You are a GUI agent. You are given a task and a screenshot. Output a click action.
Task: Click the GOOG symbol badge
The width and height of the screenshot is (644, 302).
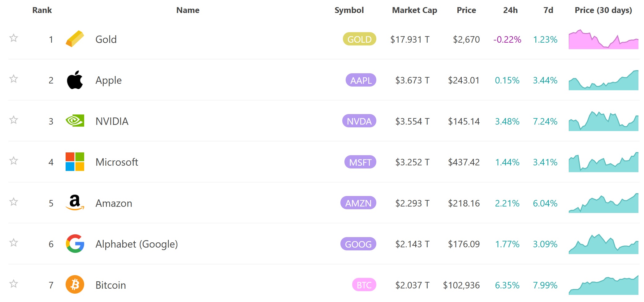pyautogui.click(x=358, y=244)
